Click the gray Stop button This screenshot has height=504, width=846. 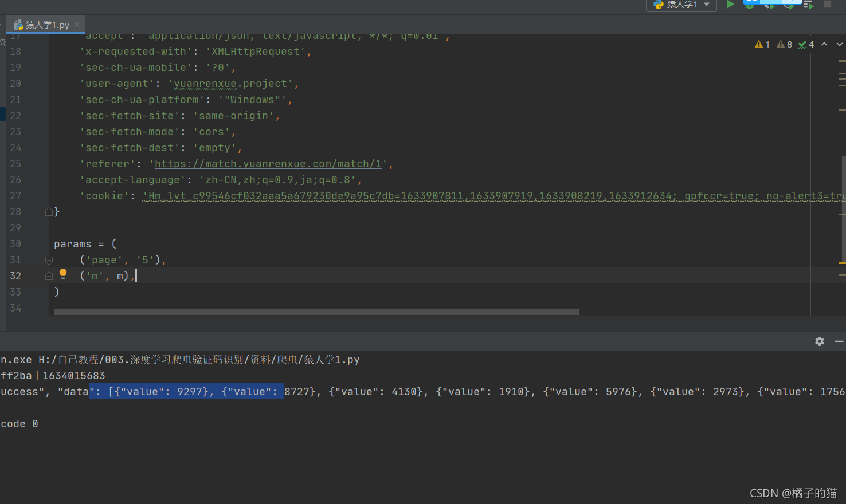coord(828,4)
